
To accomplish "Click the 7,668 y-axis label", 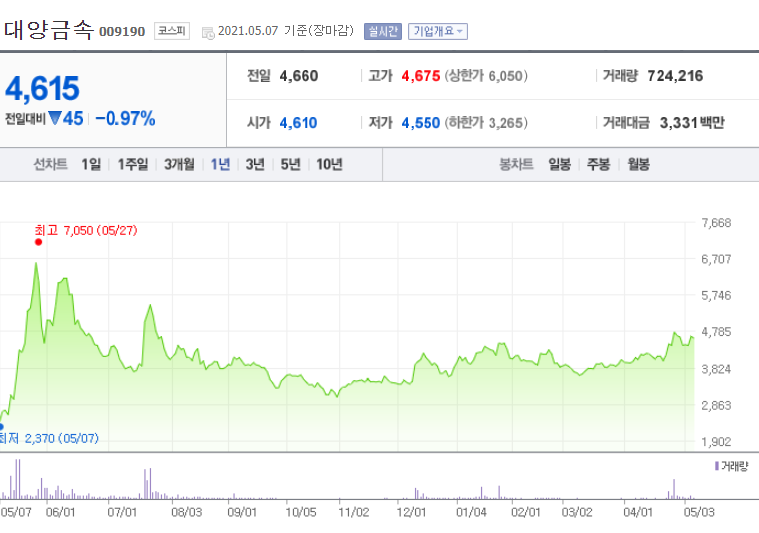I will click(716, 223).
